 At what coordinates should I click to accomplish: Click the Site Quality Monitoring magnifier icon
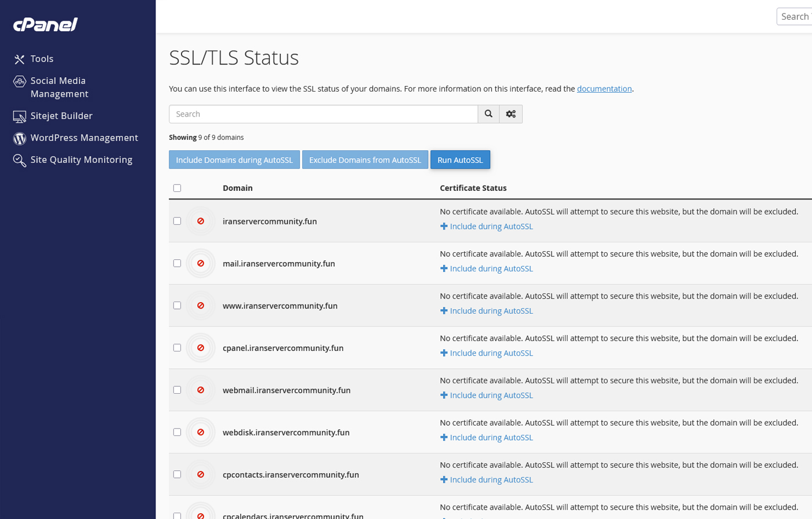pyautogui.click(x=20, y=161)
